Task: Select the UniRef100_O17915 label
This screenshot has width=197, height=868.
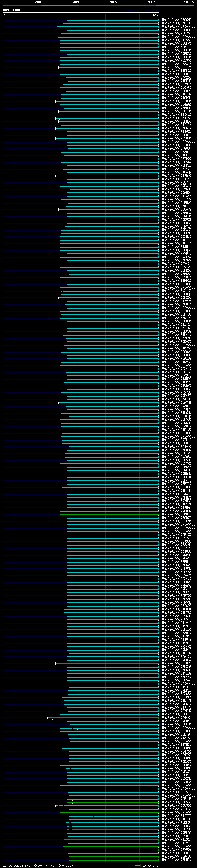Action: 176,84
